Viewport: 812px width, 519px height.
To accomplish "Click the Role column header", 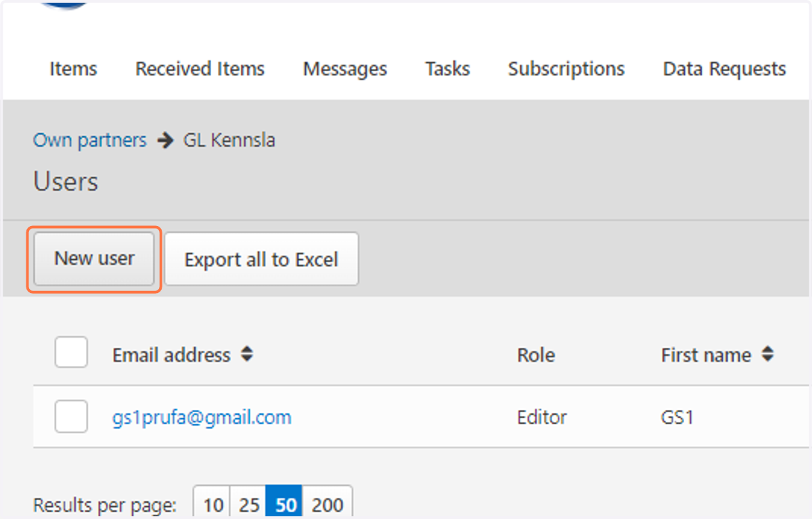I will tap(536, 355).
